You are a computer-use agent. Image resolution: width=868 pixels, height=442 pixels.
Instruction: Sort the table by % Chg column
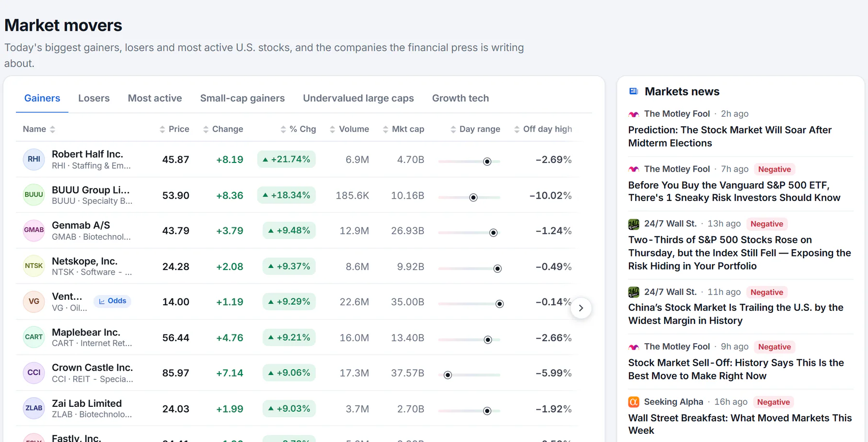298,129
